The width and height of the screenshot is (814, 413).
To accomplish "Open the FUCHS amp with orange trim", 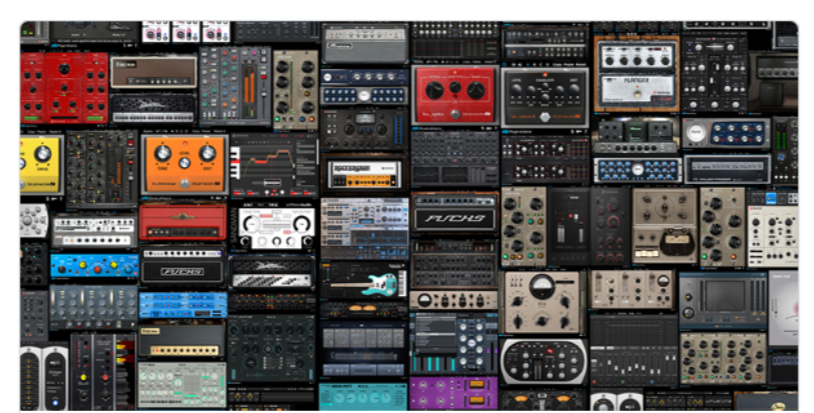I will (455, 214).
